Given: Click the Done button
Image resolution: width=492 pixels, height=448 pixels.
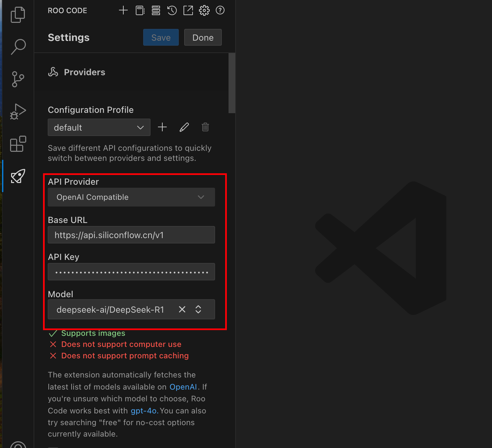Looking at the screenshot, I should tap(203, 37).
